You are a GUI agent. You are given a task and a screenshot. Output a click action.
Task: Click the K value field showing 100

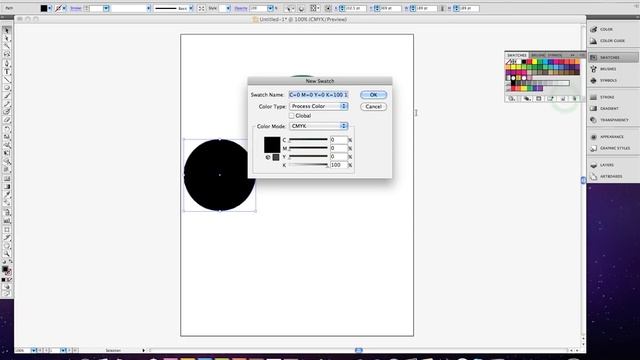point(339,165)
